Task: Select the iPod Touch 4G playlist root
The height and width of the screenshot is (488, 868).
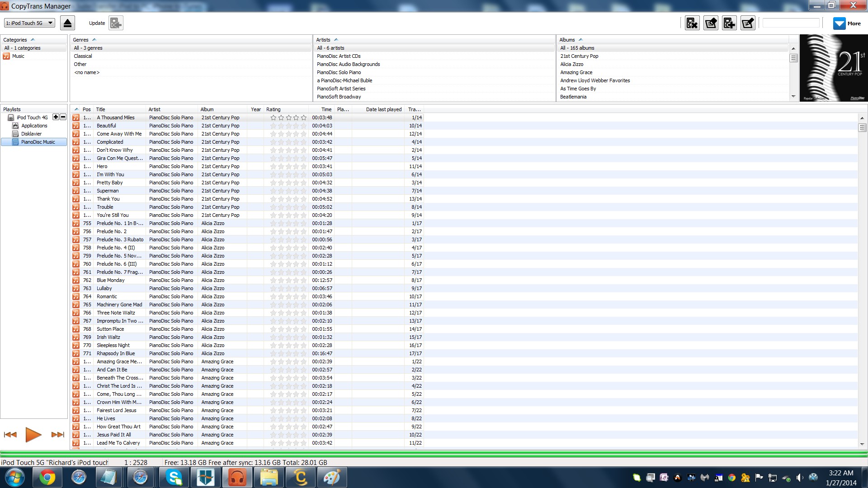Action: tap(32, 117)
